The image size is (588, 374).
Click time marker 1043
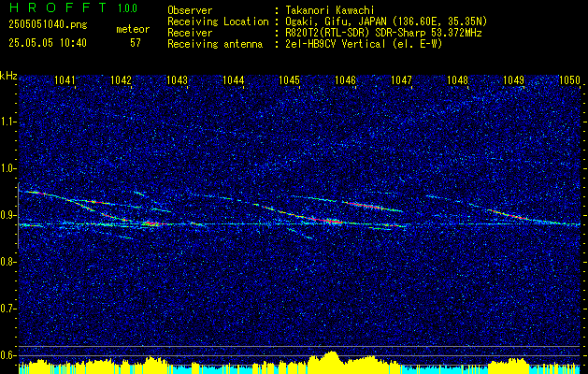tap(177, 79)
